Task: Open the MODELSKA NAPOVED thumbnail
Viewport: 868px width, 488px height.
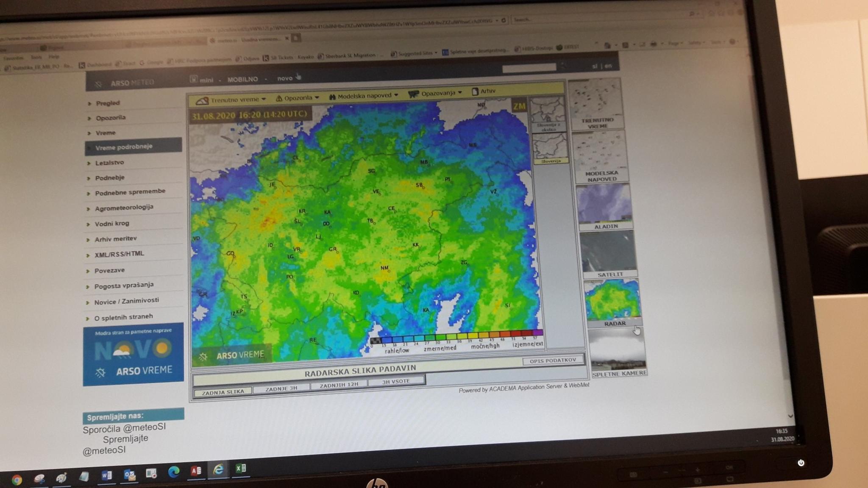Action: point(601,157)
